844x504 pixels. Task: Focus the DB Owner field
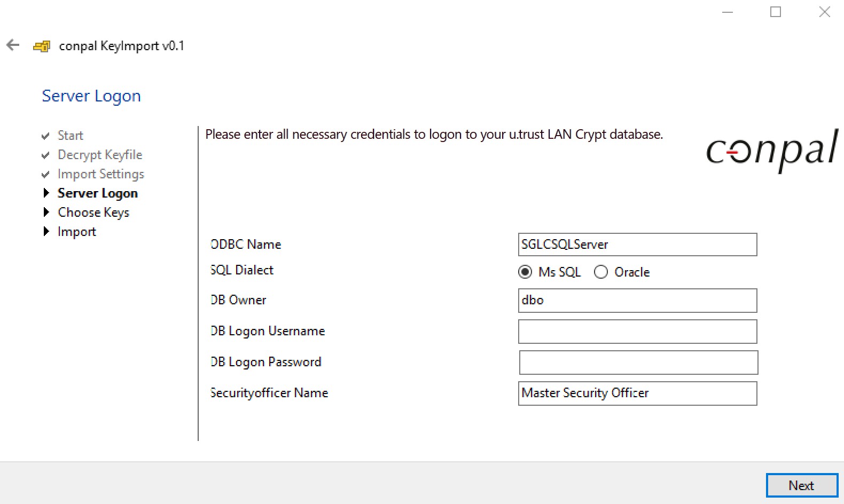637,301
